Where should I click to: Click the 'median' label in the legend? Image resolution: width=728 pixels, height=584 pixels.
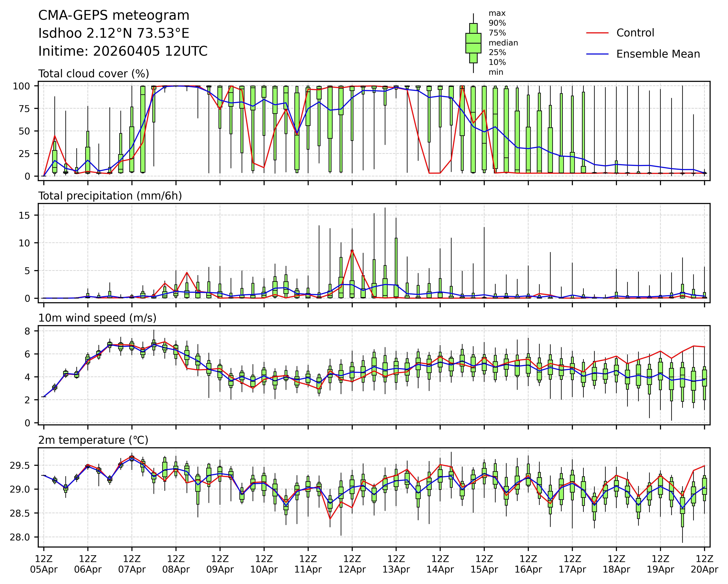click(x=503, y=43)
